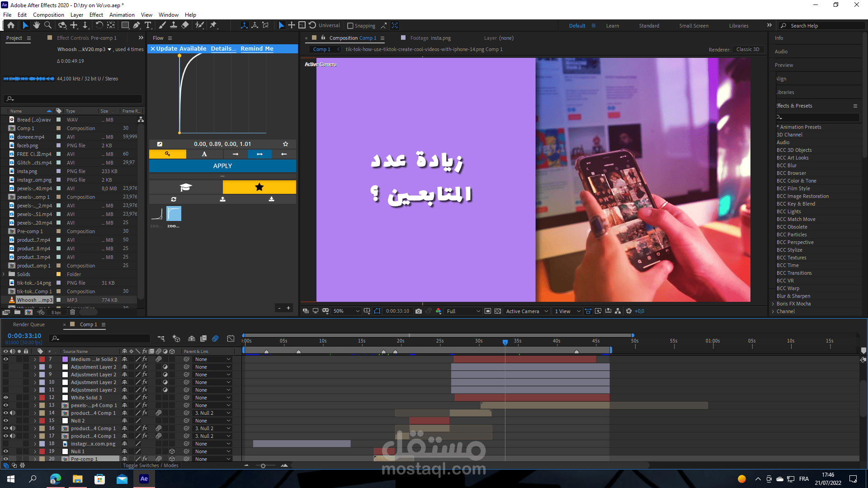Expand the Solids folder in Project
Image resolution: width=868 pixels, height=488 pixels.
(x=4, y=274)
